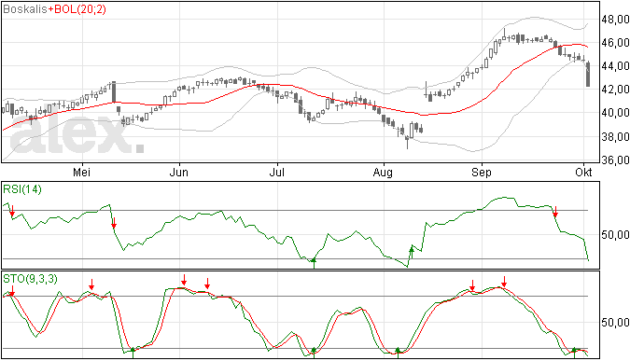
Task: Click the Jun month label
Action: (179, 172)
